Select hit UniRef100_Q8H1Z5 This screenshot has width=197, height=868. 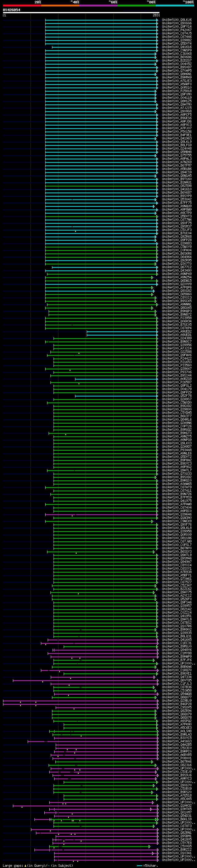(177, 101)
